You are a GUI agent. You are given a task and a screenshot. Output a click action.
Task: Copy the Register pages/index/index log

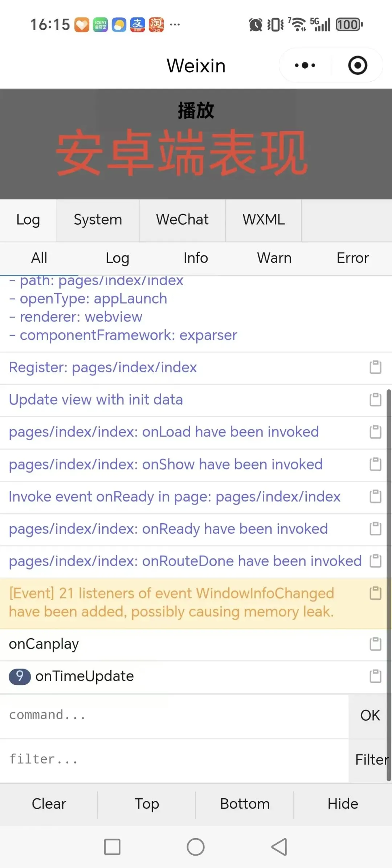(x=375, y=367)
